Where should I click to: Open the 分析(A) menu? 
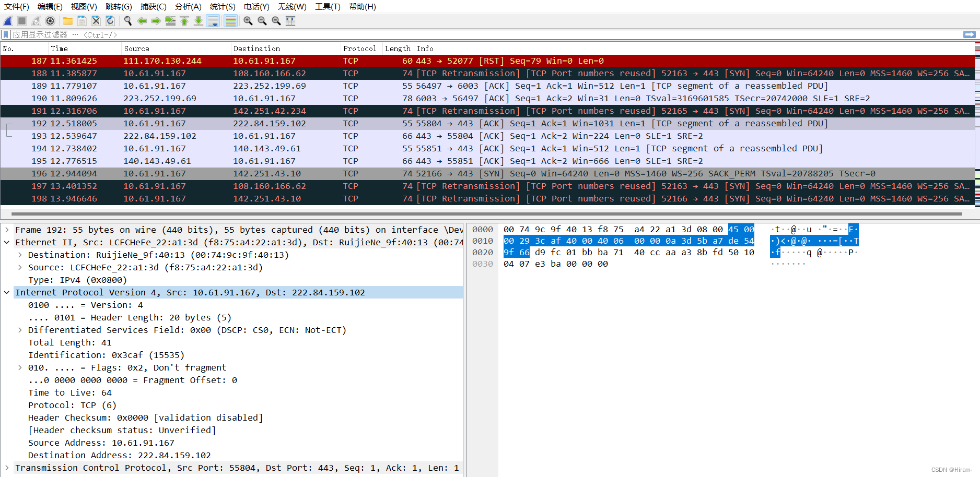coord(188,7)
